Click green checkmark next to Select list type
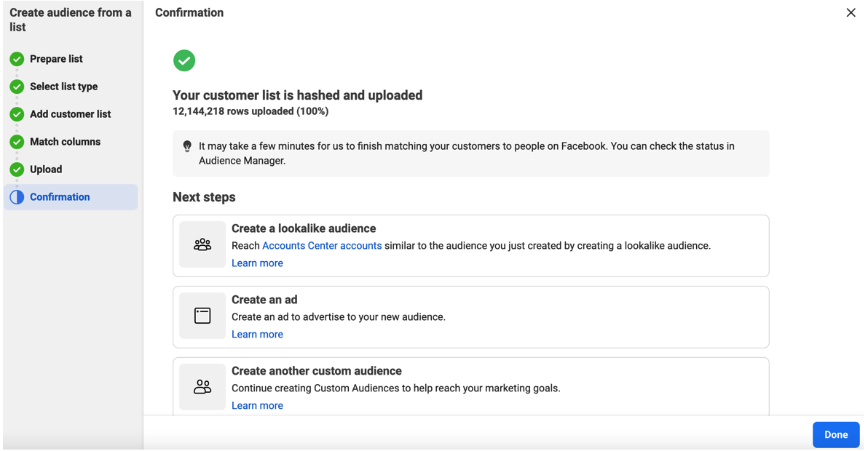Image resolution: width=868 pixels, height=451 pixels. pyautogui.click(x=17, y=87)
